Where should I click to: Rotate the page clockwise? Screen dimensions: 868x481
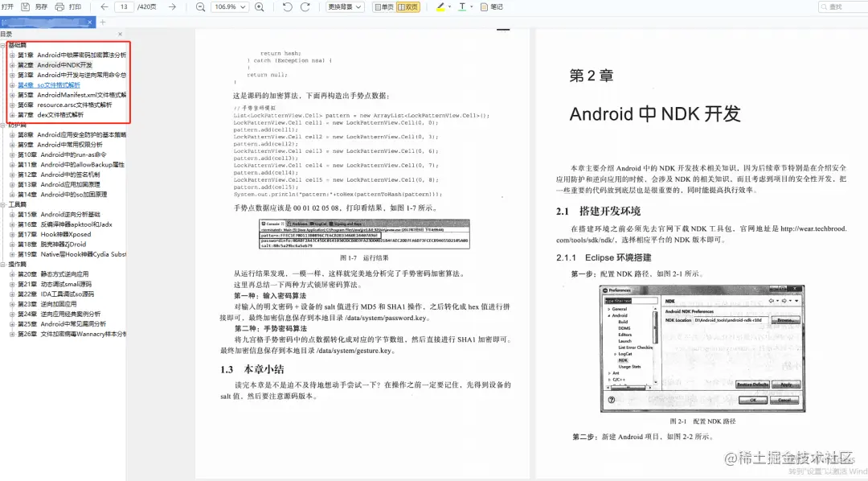(305, 6)
